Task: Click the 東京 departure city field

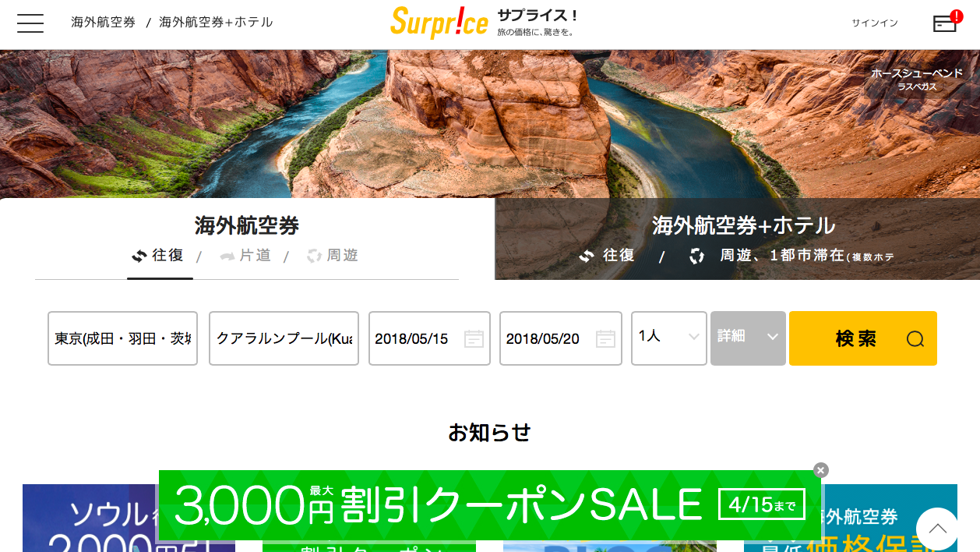Action: (x=122, y=338)
